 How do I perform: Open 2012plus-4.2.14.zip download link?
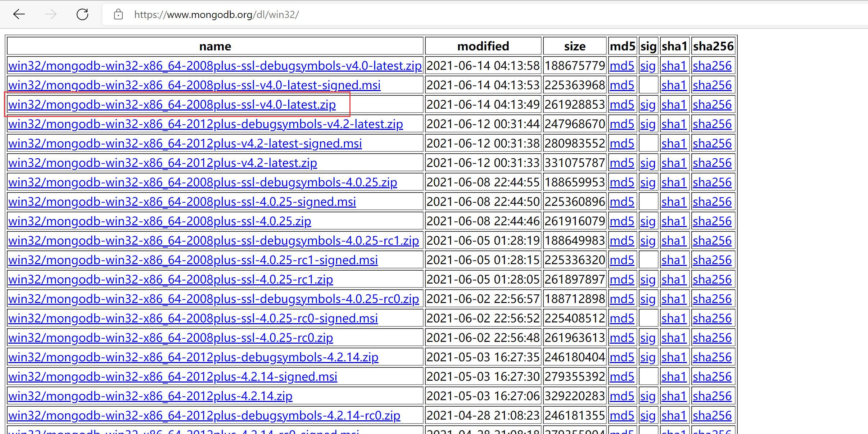point(150,396)
